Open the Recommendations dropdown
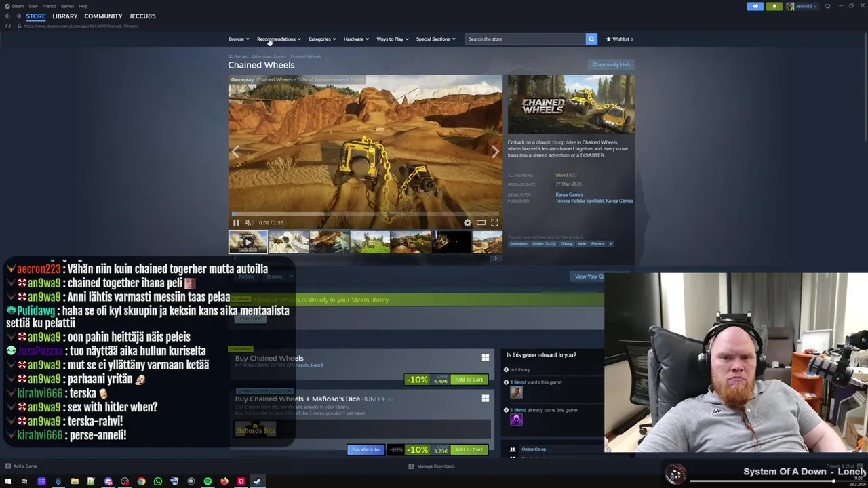The width and height of the screenshot is (868, 488). (279, 39)
